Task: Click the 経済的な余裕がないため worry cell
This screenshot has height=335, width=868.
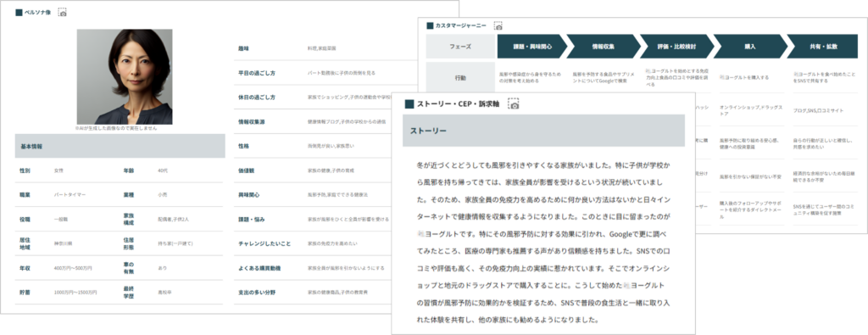Action: [825, 176]
